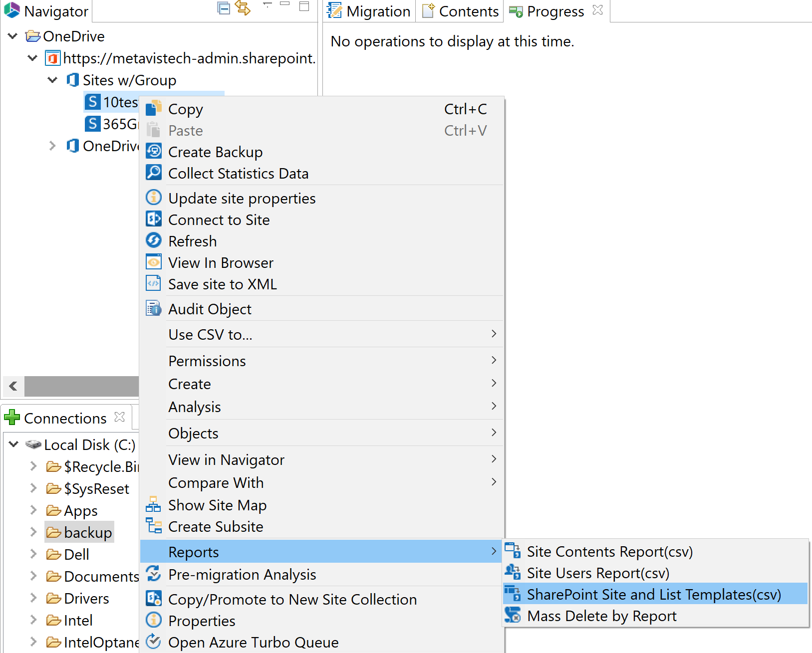Image resolution: width=812 pixels, height=653 pixels.
Task: Select the Collect Statistics Data magnifier icon
Action: (x=154, y=173)
